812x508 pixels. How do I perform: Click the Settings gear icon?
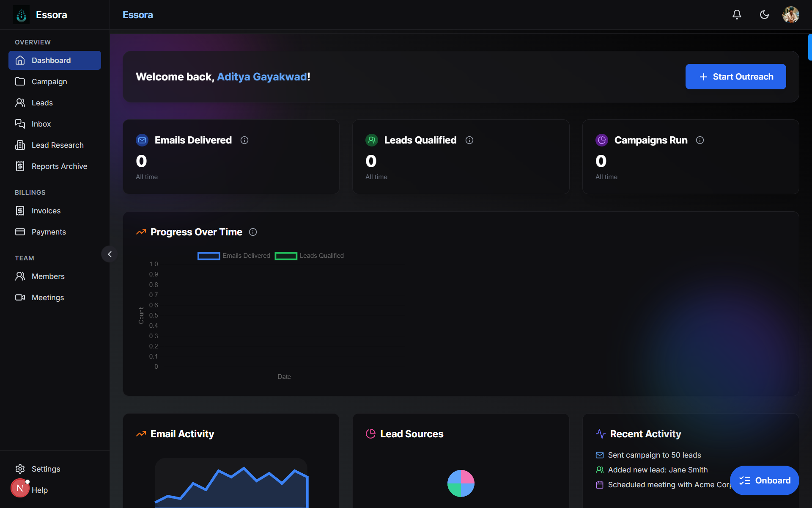[x=20, y=469]
